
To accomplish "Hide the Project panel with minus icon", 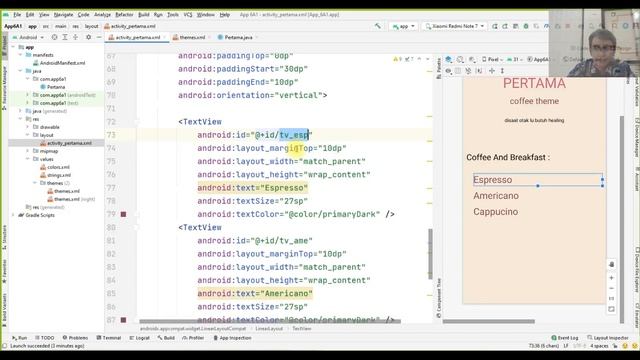I will point(99,37).
